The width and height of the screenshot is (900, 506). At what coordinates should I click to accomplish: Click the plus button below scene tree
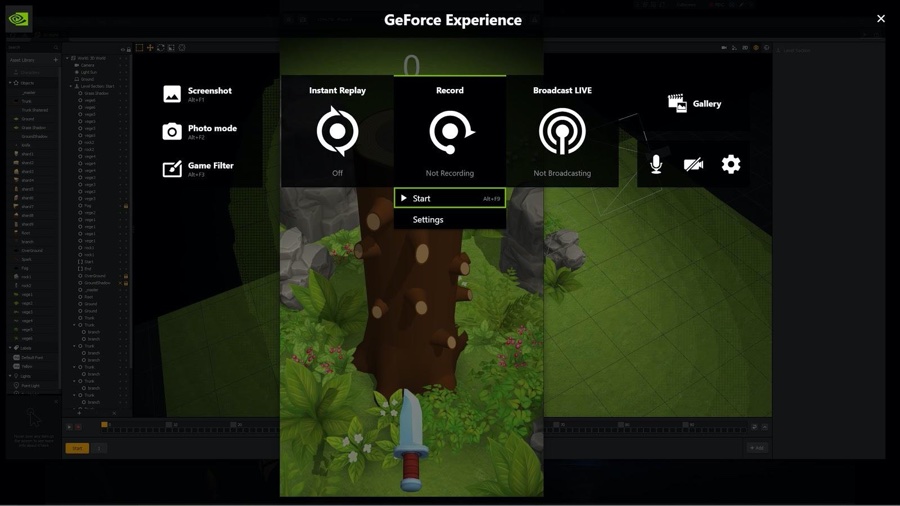pos(79,413)
